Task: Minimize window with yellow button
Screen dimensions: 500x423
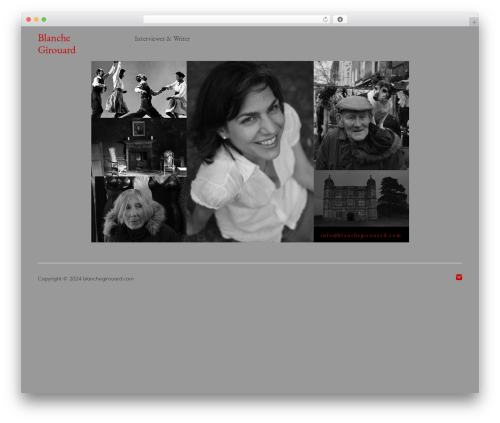Action: [x=36, y=20]
